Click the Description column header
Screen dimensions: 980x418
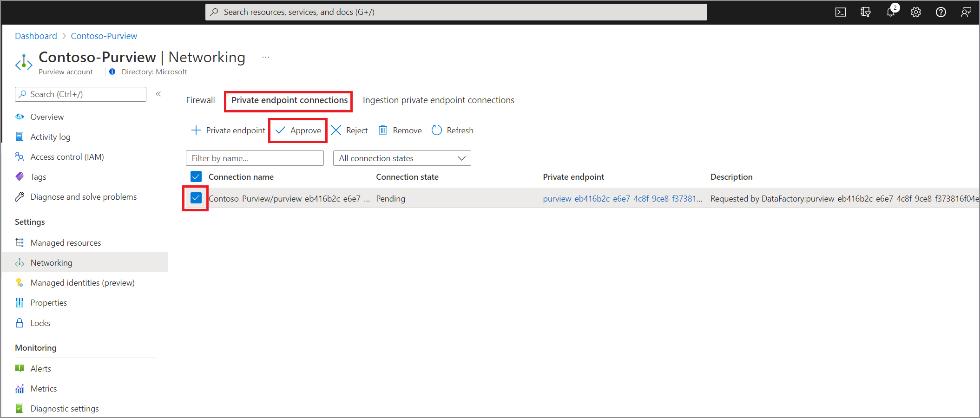click(x=731, y=176)
